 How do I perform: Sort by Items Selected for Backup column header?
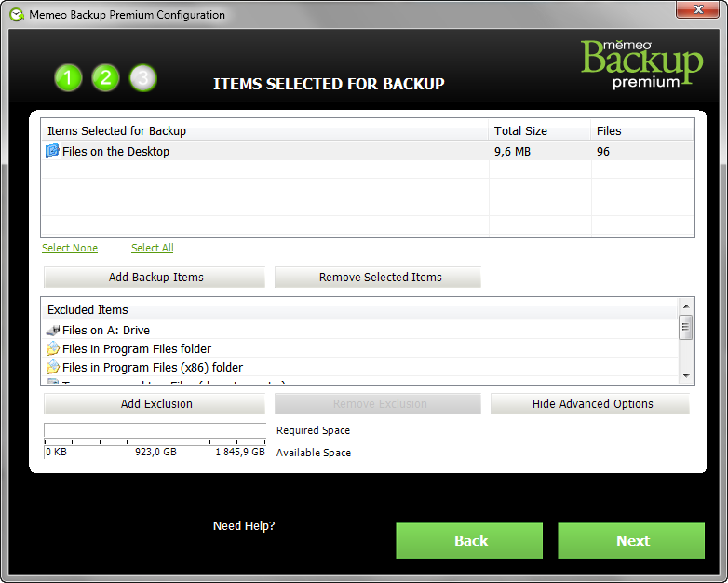point(264,130)
